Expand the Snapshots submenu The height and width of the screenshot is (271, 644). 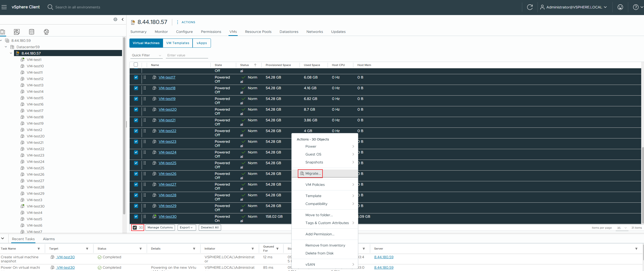(325, 162)
